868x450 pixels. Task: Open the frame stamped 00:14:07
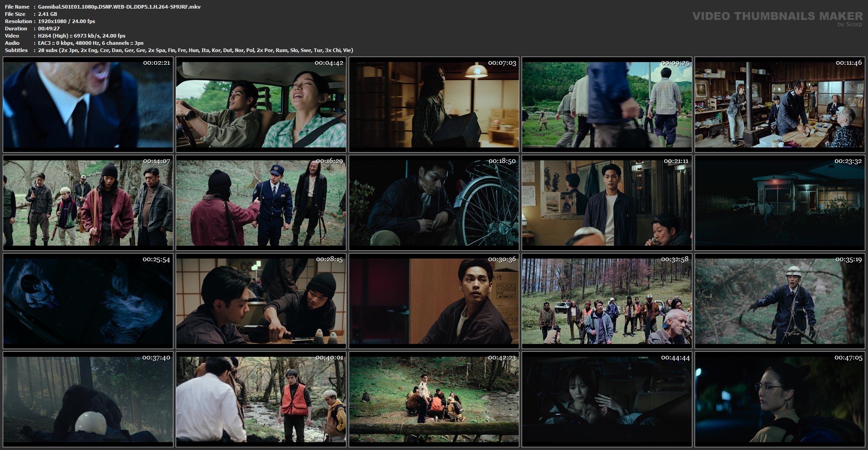[88, 203]
